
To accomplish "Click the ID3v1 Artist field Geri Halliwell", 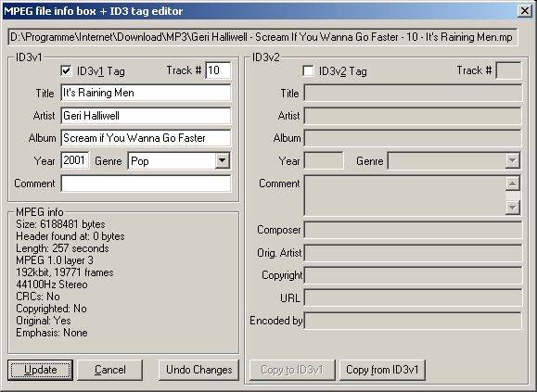I will pyautogui.click(x=146, y=116).
